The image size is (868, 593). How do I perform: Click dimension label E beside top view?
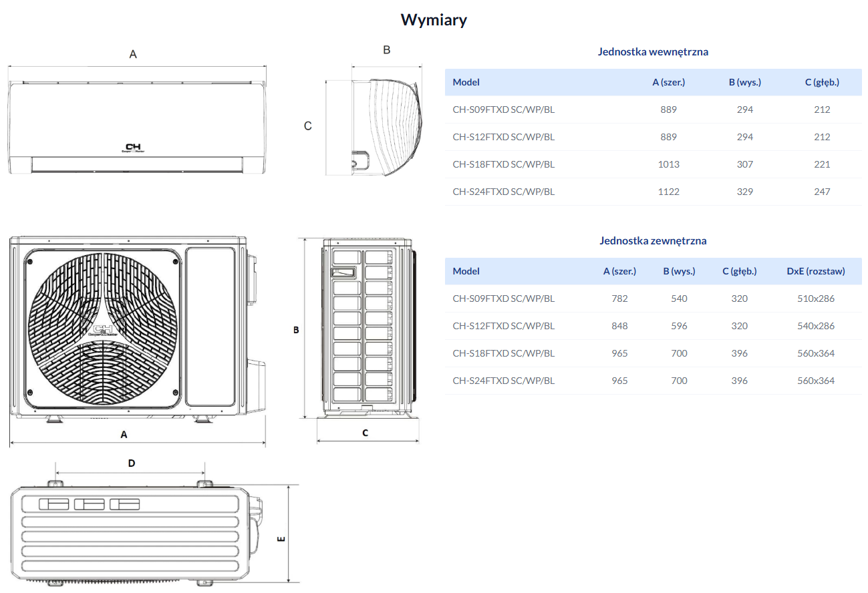(281, 538)
